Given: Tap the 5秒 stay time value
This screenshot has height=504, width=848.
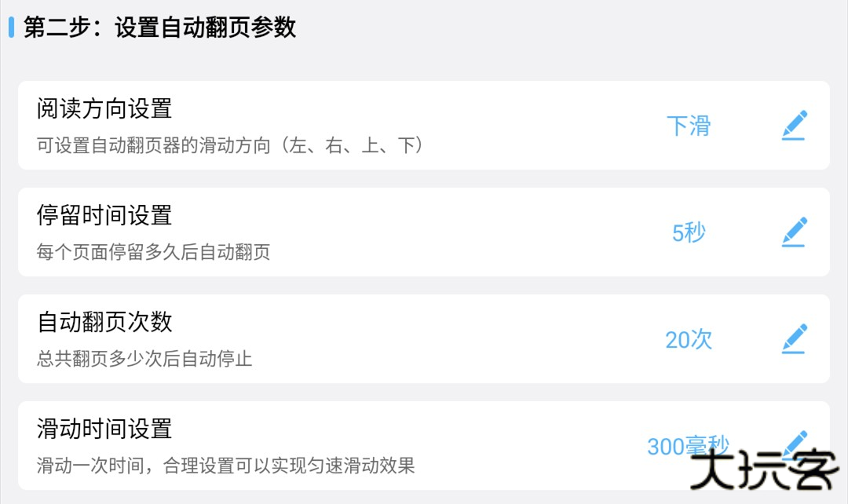Looking at the screenshot, I should pos(688,232).
